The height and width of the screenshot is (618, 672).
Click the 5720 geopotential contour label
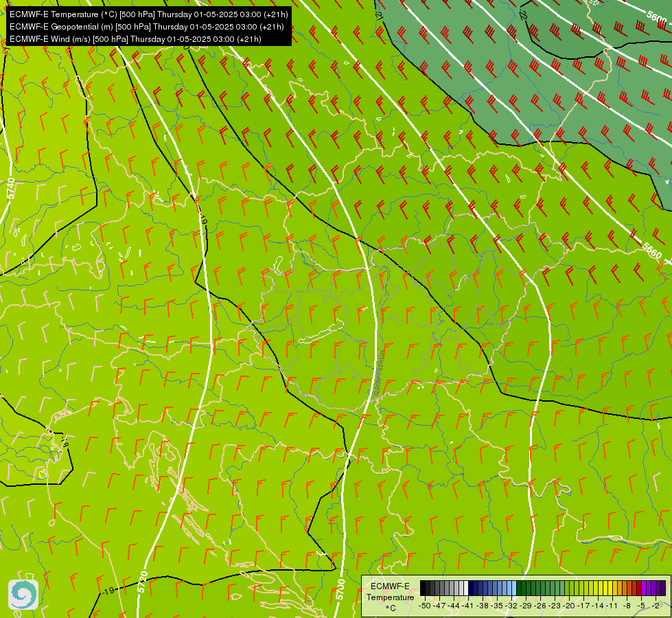coord(142,582)
